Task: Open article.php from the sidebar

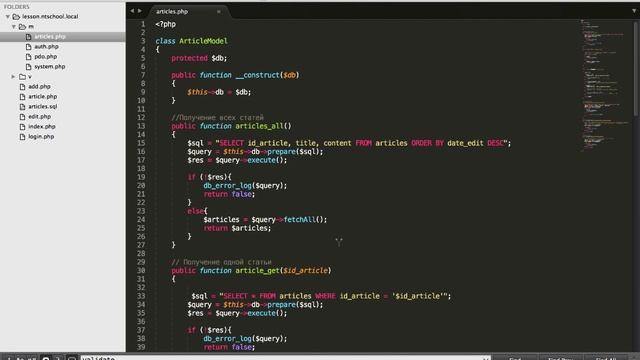Action: coord(42,97)
